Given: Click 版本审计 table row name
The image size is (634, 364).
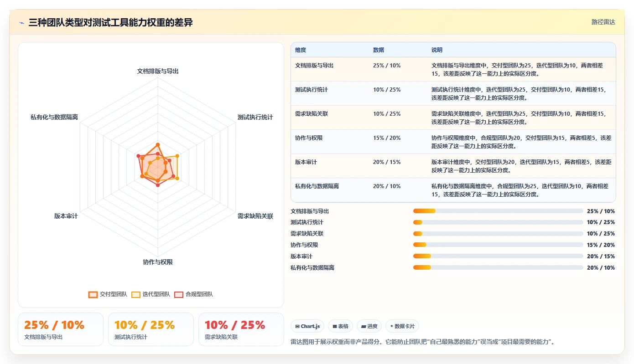Looking at the screenshot, I should point(306,162).
